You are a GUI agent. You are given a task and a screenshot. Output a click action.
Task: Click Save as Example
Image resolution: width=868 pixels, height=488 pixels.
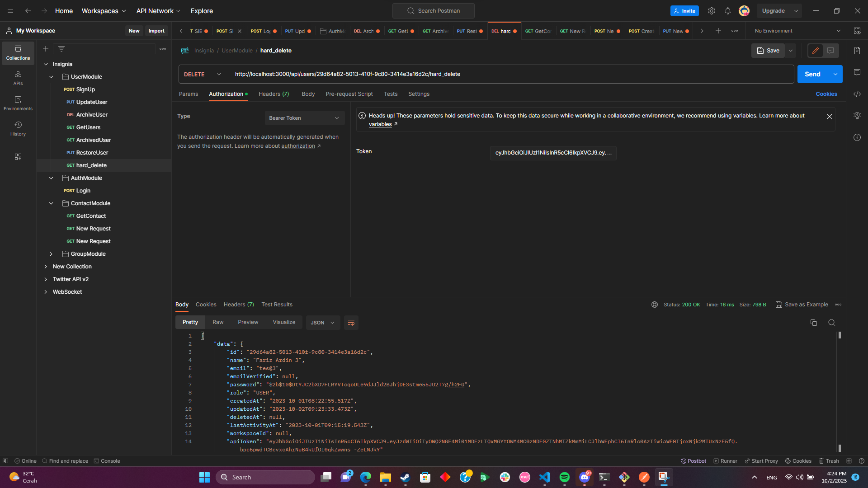[802, 305]
